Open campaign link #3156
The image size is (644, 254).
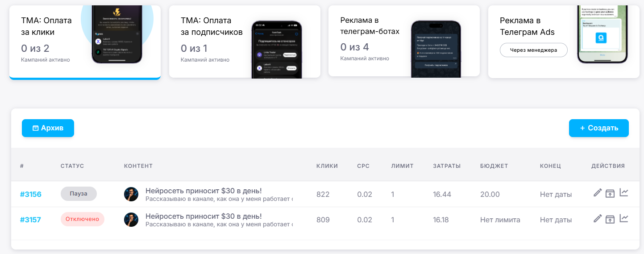[31, 194]
